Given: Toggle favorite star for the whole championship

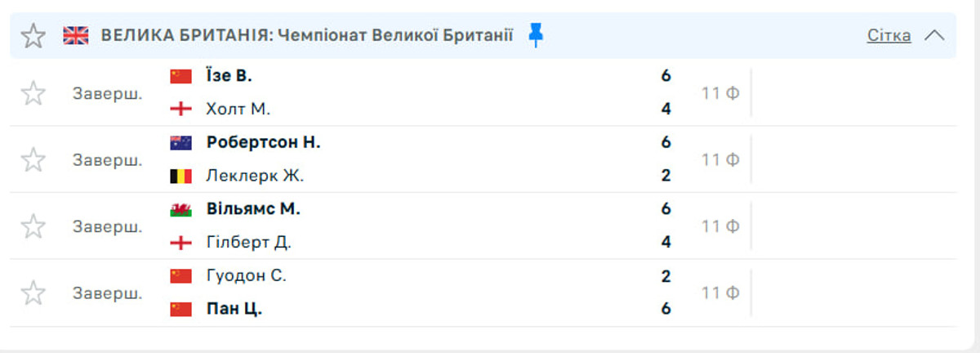Looking at the screenshot, I should (33, 36).
